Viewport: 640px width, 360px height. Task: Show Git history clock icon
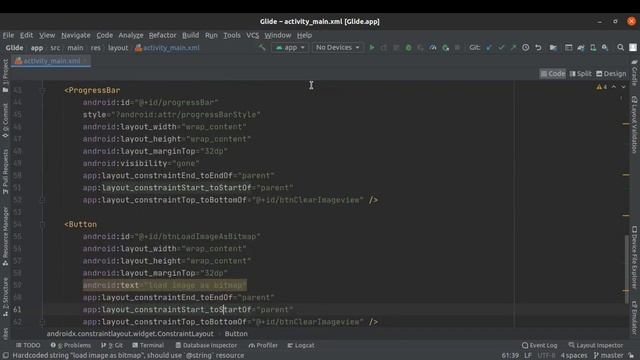pyautogui.click(x=526, y=48)
